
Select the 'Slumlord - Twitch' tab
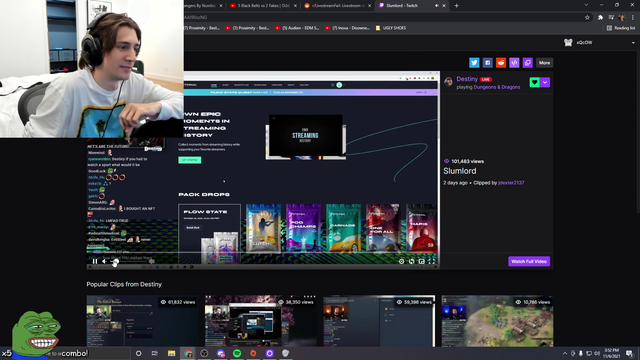[408, 6]
